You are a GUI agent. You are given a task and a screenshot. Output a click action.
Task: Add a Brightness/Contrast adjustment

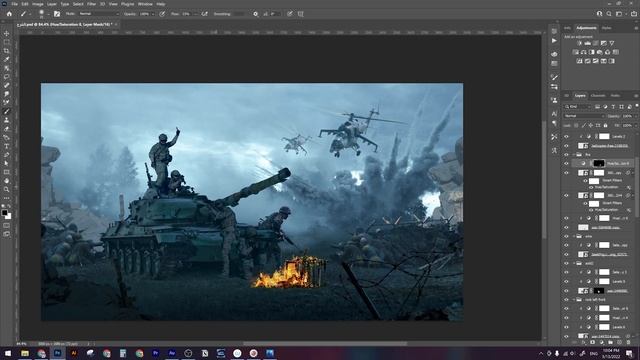tap(579, 43)
